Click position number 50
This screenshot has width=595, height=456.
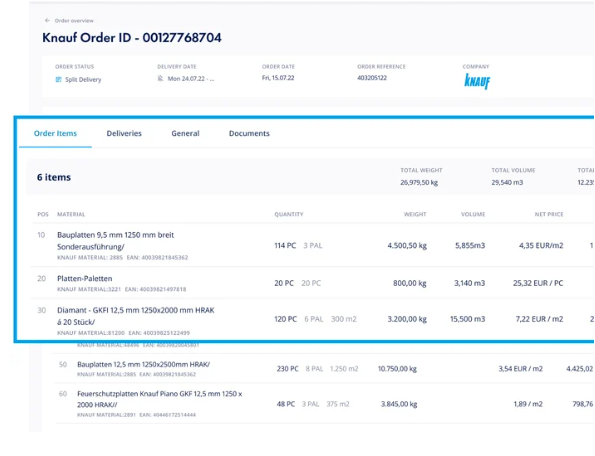63,364
